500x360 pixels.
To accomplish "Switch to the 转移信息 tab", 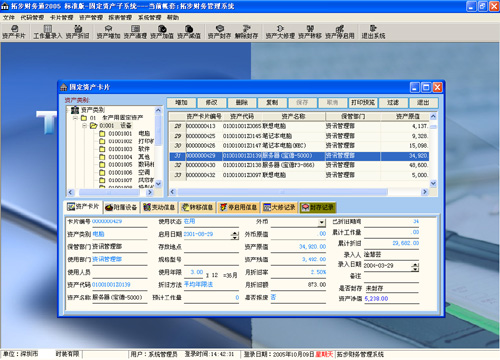I will 197,207.
